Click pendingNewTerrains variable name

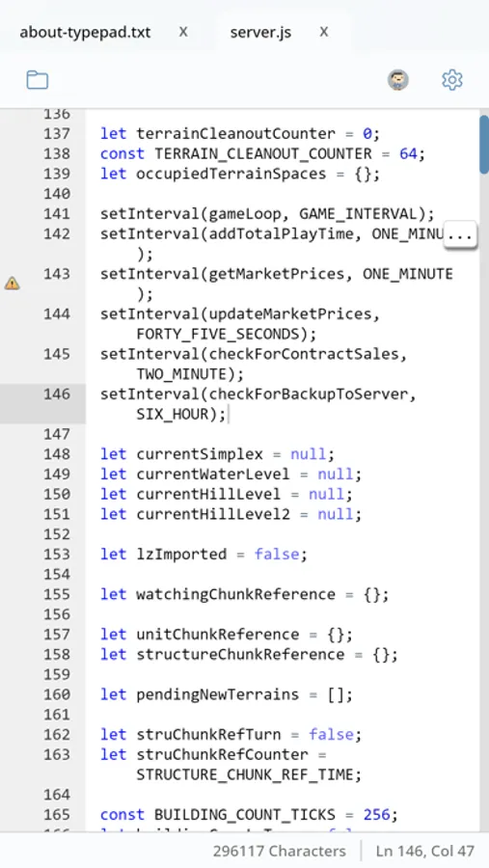(218, 694)
